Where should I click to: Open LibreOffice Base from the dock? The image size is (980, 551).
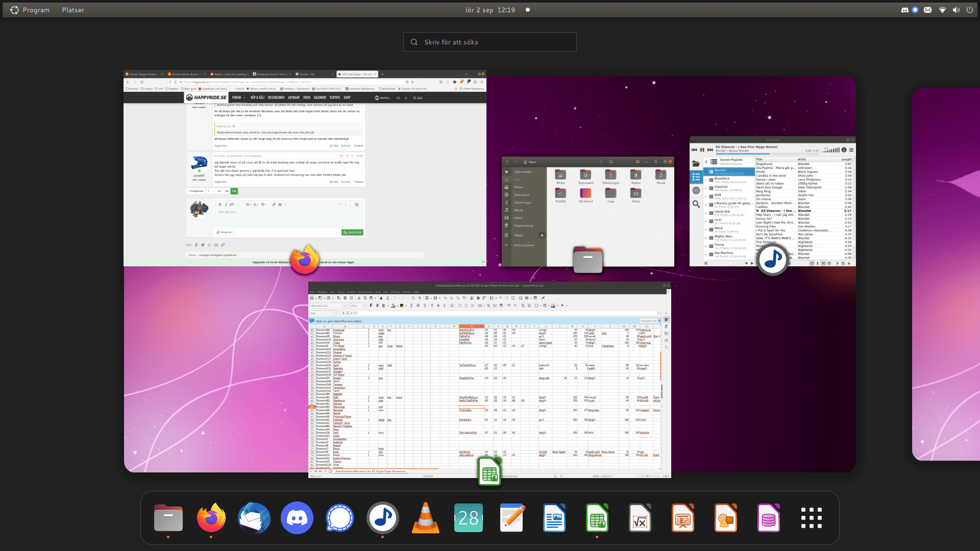[769, 518]
